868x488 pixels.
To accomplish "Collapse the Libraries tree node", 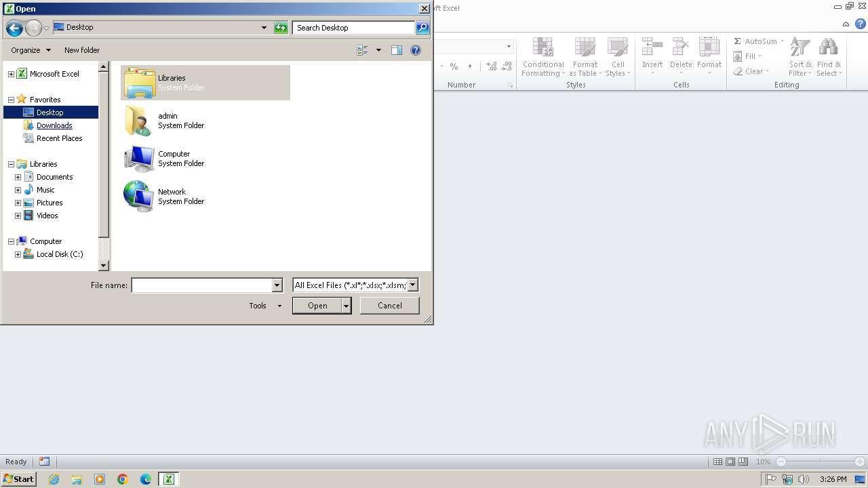I will tap(11, 164).
